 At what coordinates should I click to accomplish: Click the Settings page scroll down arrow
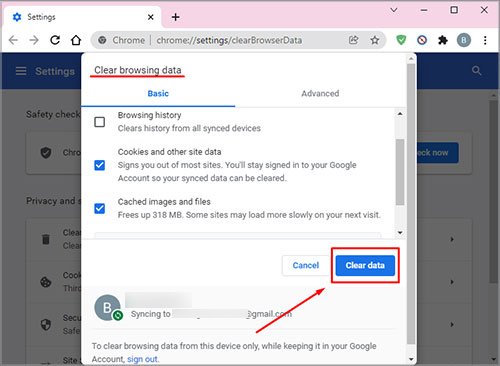pyautogui.click(x=493, y=359)
